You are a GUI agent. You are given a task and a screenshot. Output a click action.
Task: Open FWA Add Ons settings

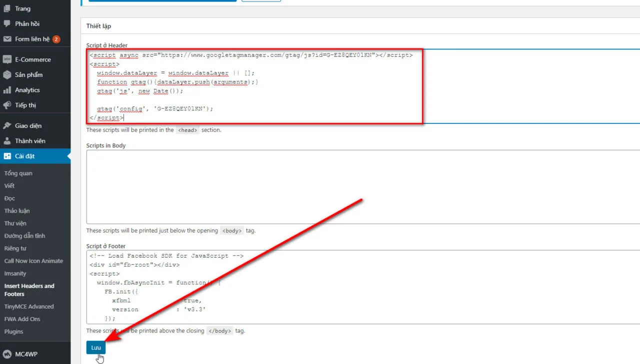coord(22,319)
